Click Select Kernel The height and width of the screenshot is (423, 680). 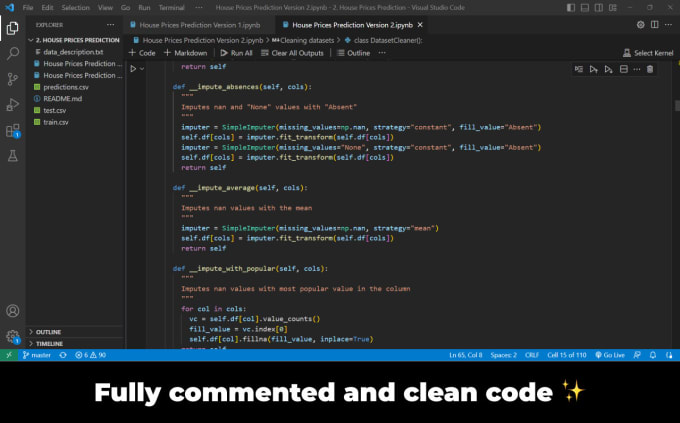tap(648, 53)
